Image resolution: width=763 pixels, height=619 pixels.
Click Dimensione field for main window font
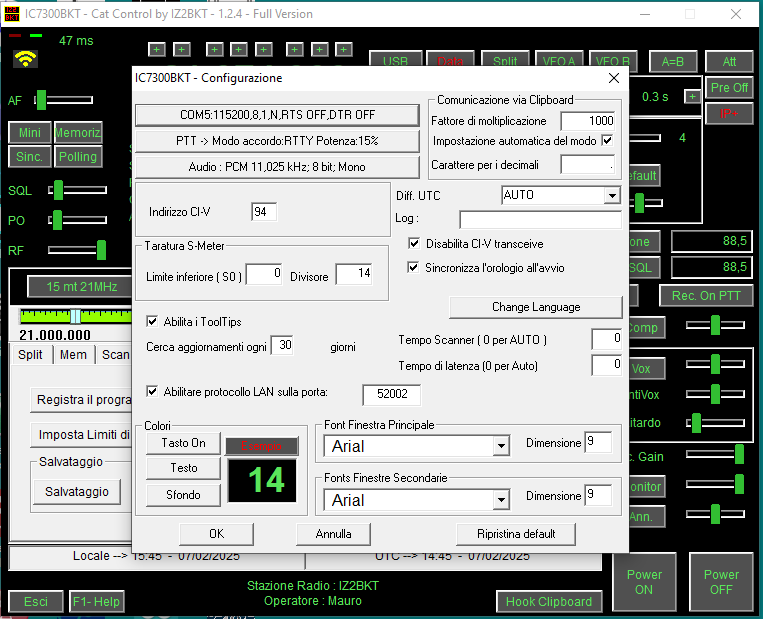[x=598, y=442]
